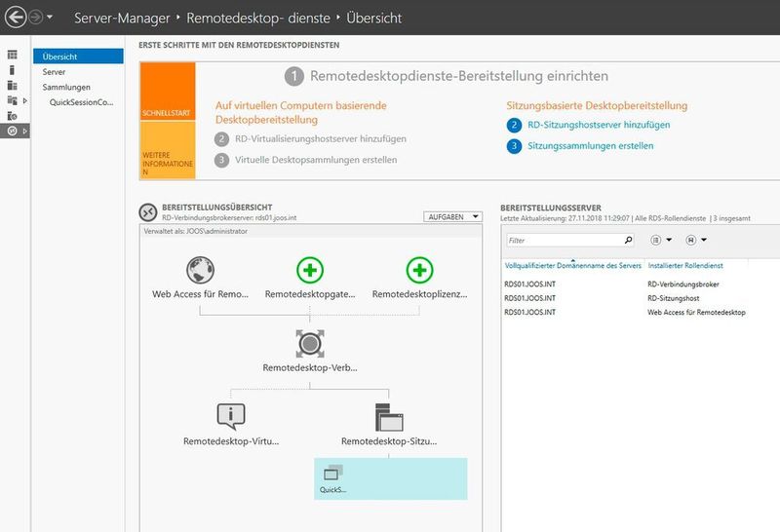The width and height of the screenshot is (780, 532).
Task: Sort by Vollqualifizierter Domänenname des Servers
Action: coord(573,265)
